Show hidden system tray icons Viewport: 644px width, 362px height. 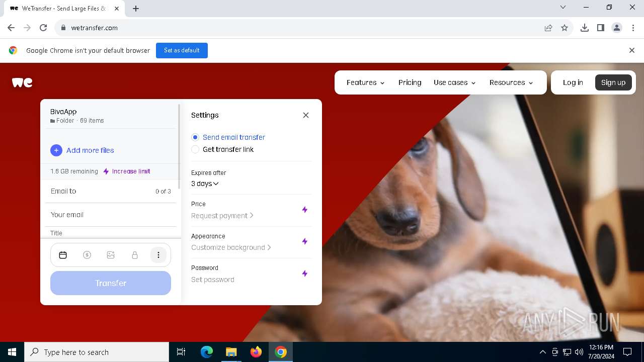tap(542, 352)
